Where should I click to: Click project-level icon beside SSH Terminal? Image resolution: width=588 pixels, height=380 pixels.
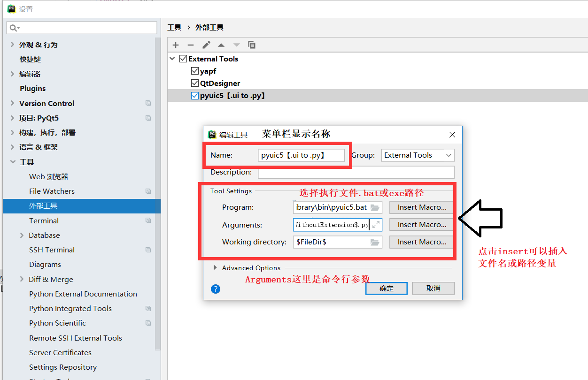[148, 250]
